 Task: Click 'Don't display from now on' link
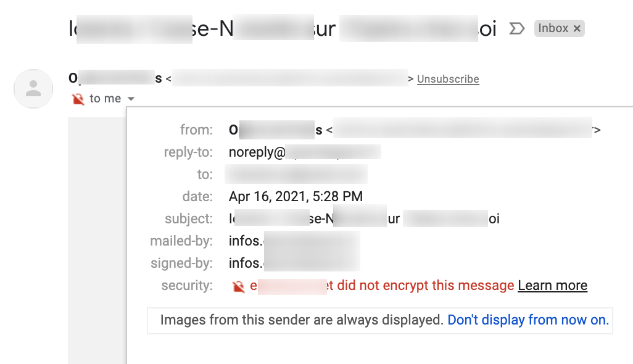(528, 320)
